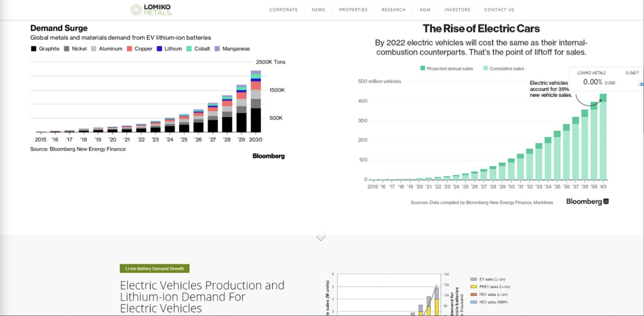Screen dimensions: 644x316
Task: Open the Properties nav item
Action: click(x=353, y=10)
